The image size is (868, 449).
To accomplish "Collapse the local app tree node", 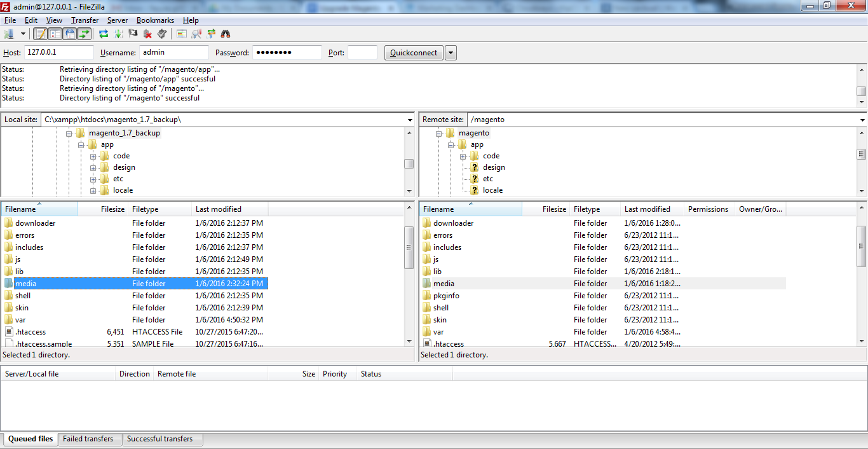I will [81, 145].
